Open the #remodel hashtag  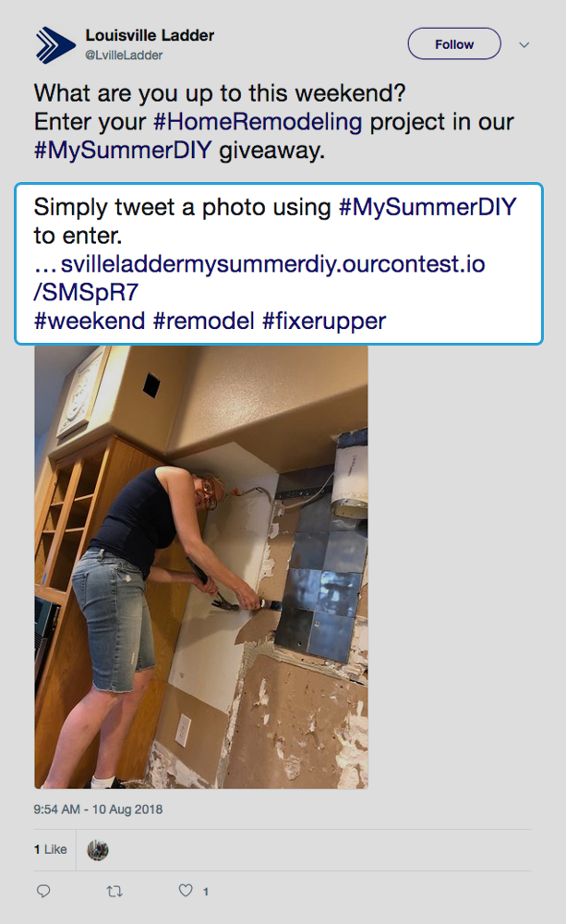[x=204, y=322]
